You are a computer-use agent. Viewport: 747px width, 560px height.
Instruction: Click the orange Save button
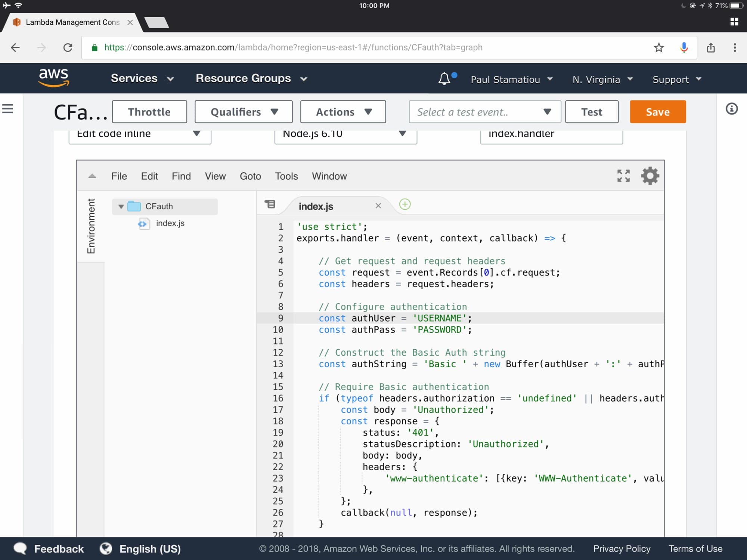(x=657, y=112)
